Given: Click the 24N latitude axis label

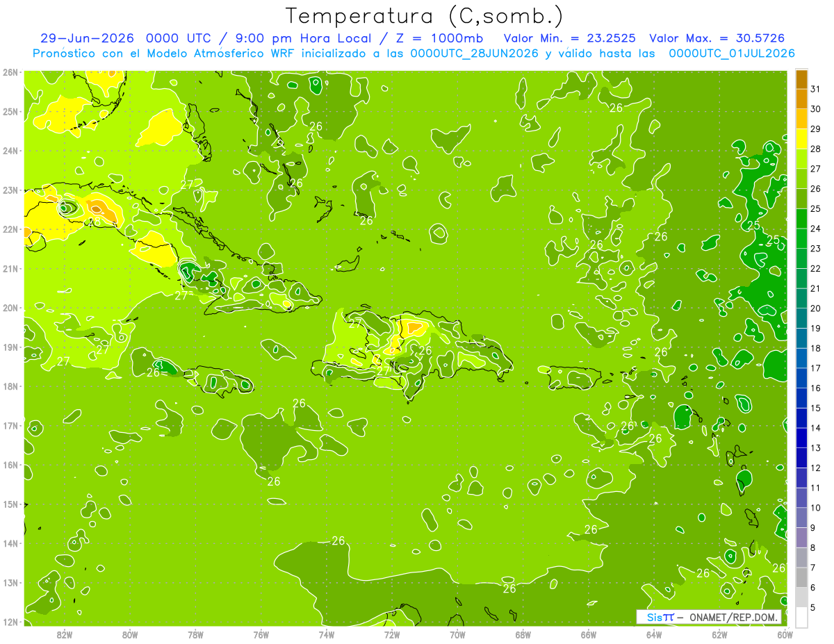Looking at the screenshot, I should 10,151.
